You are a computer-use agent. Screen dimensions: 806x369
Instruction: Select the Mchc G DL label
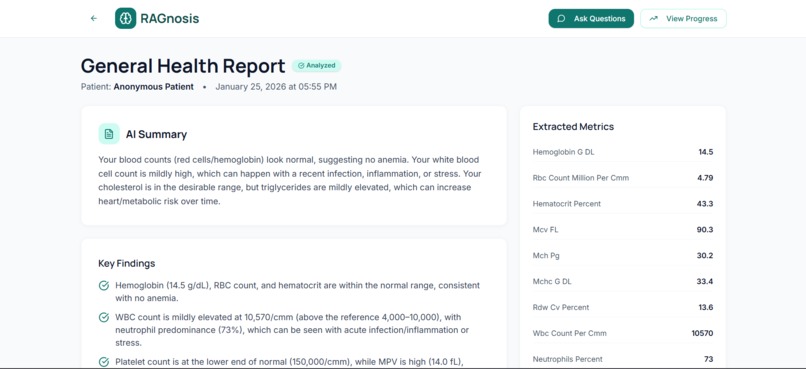click(x=552, y=282)
